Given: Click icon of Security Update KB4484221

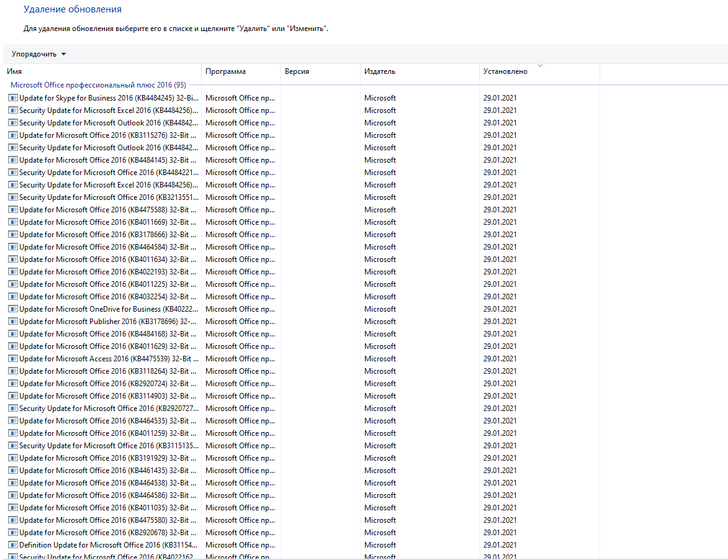Looking at the screenshot, I should click(x=13, y=173).
